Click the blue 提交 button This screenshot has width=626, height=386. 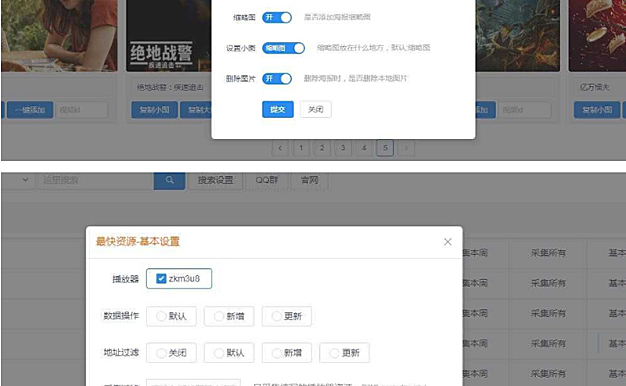pyautogui.click(x=278, y=109)
